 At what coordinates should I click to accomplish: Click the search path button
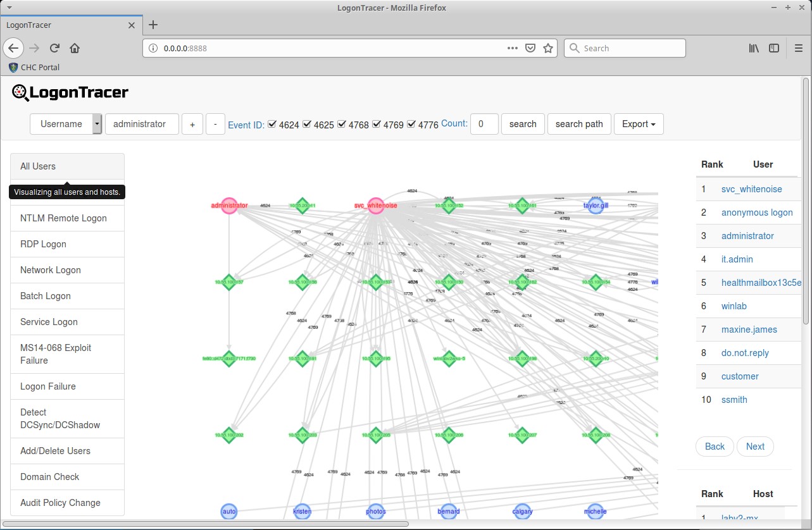[578, 124]
